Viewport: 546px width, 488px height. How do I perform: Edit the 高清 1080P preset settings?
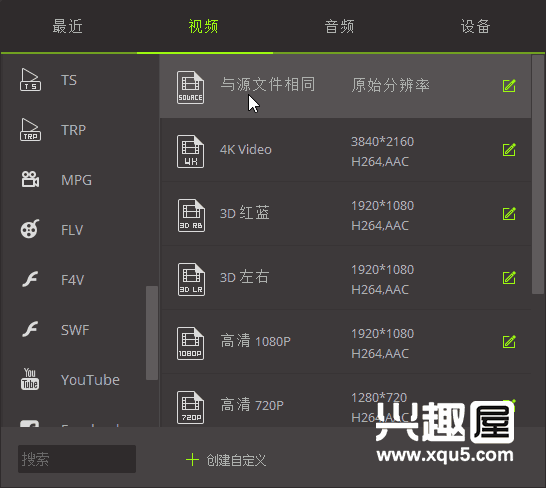point(509,342)
